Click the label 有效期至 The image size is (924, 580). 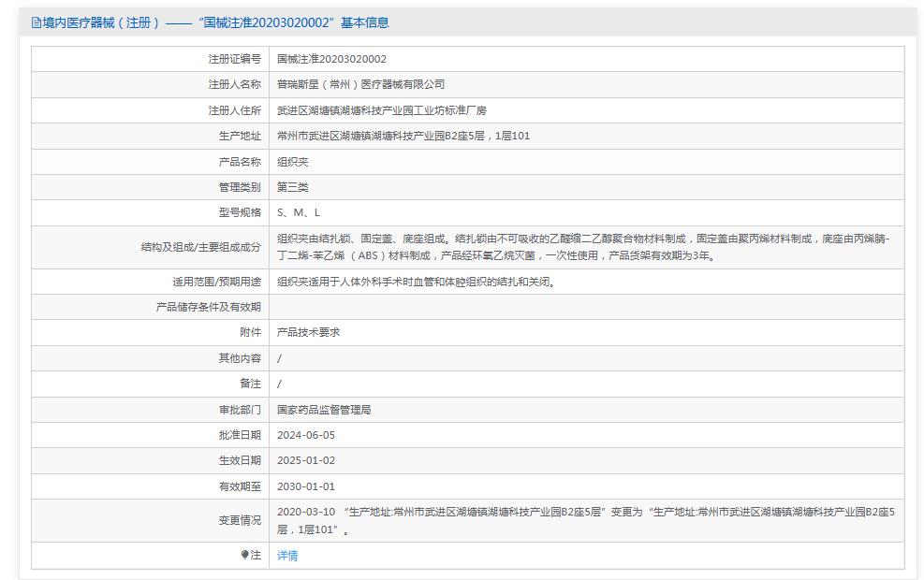point(240,486)
